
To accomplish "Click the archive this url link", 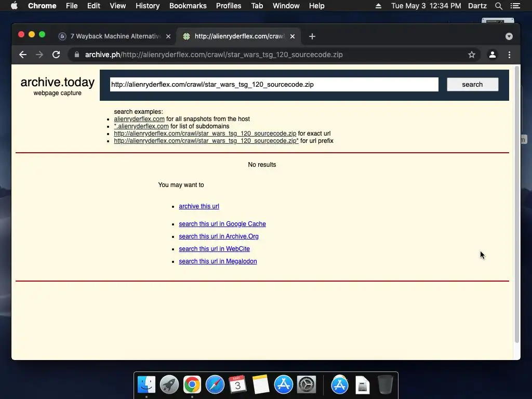I will point(199,206).
